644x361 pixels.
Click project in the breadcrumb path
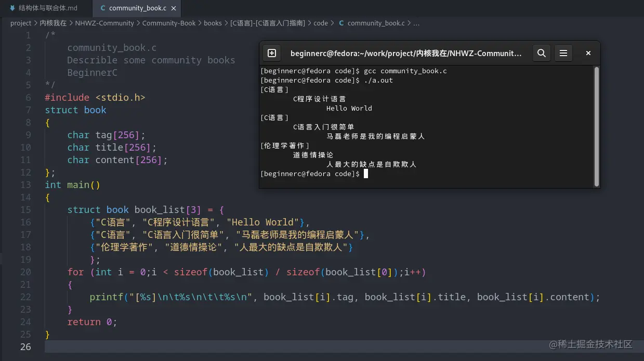[x=21, y=23]
